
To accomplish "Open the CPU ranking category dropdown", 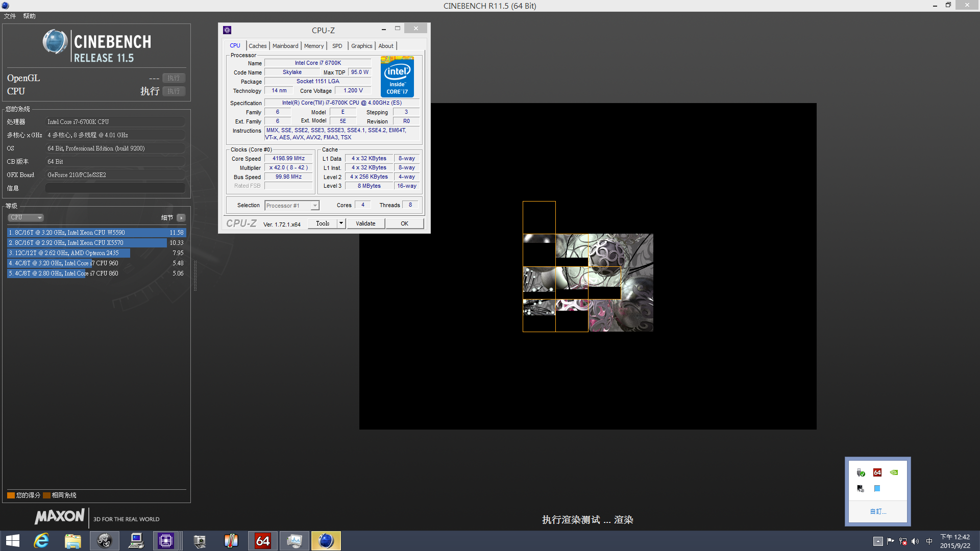I will point(26,217).
